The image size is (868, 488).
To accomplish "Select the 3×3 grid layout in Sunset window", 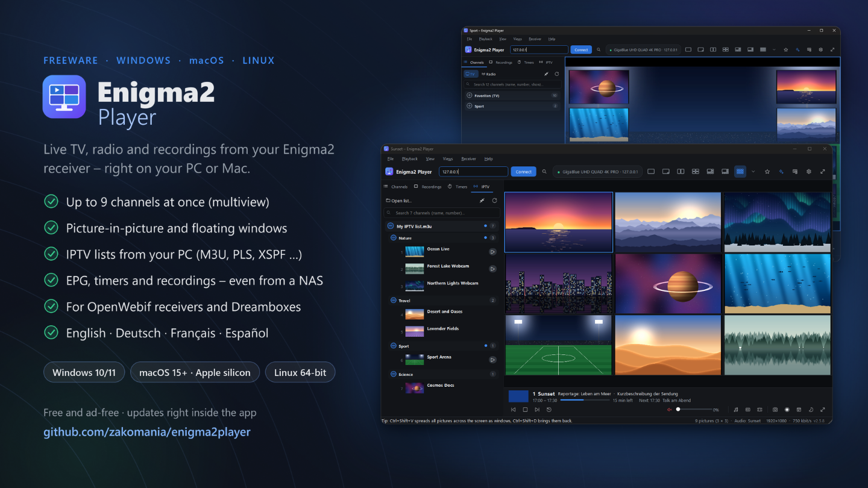I will 740,172.
